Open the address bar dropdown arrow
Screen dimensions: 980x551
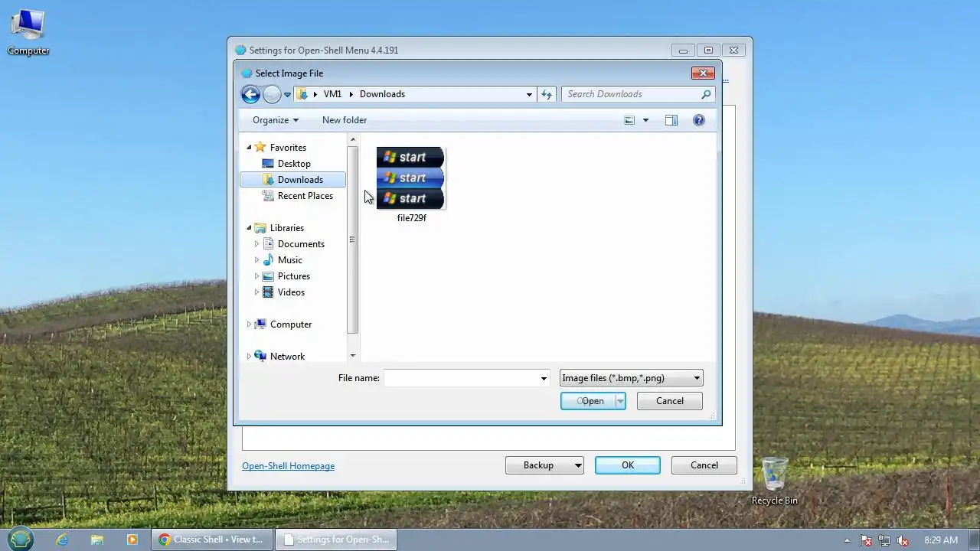click(529, 94)
